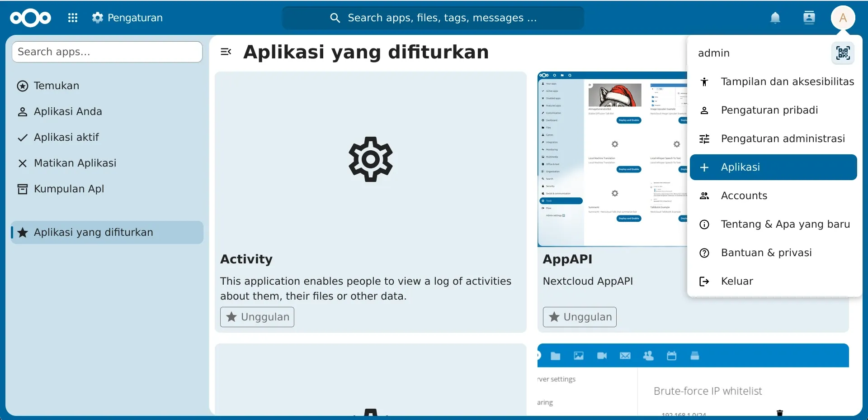The width and height of the screenshot is (868, 420).
Task: Show the Aplikasi aktif list
Action: click(107, 137)
